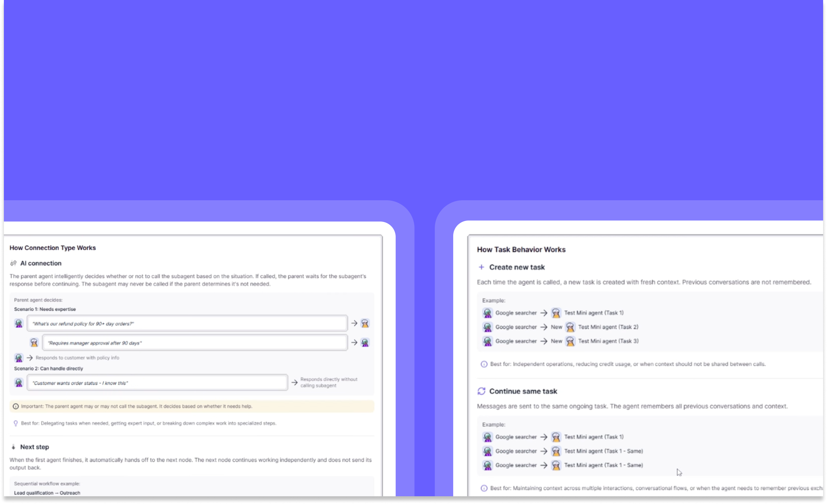Click the refresh icon beside Continue same task
The image size is (827, 504).
[482, 391]
